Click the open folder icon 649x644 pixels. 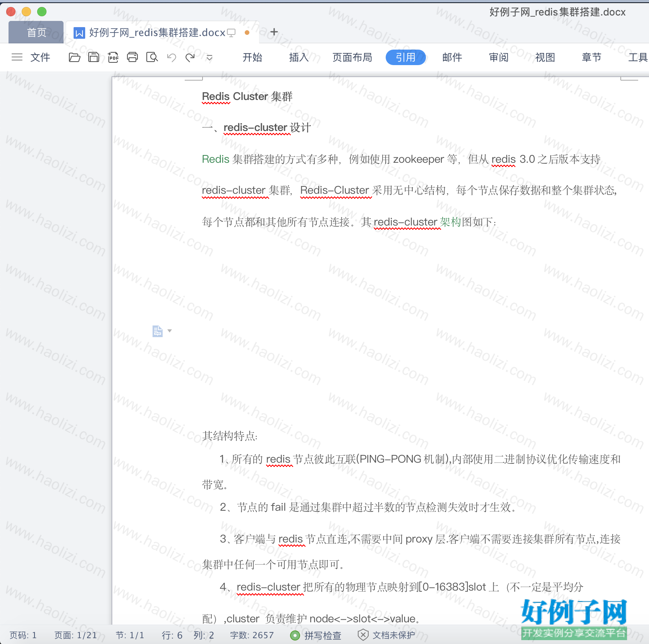[74, 57]
